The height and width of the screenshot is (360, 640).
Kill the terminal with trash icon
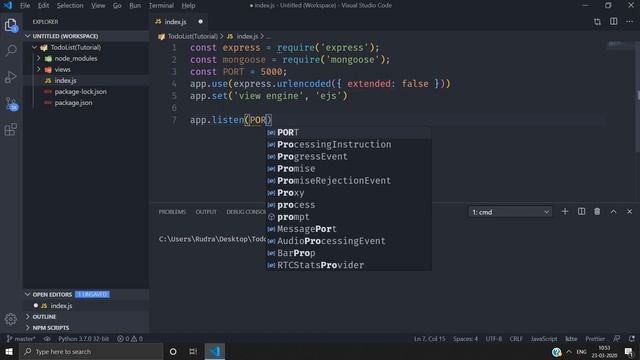[597, 211]
